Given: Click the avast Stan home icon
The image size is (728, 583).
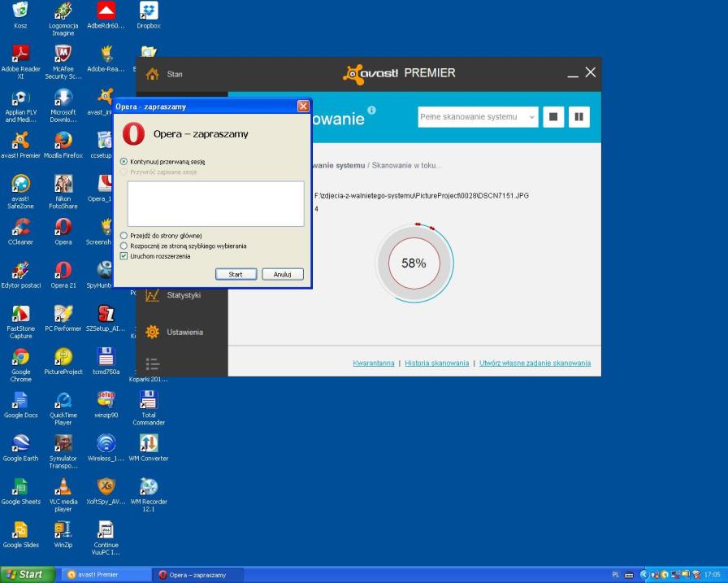Looking at the screenshot, I should point(152,74).
